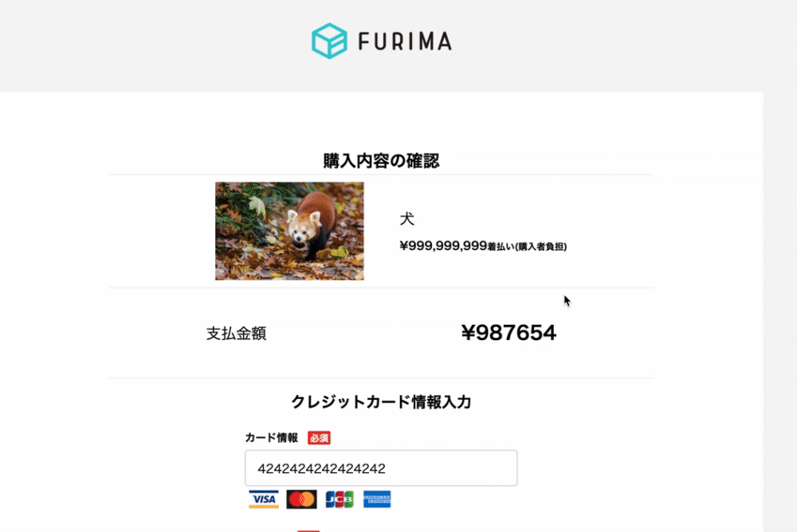Open the red panda product thumbnail
The image size is (797, 532).
(x=289, y=231)
